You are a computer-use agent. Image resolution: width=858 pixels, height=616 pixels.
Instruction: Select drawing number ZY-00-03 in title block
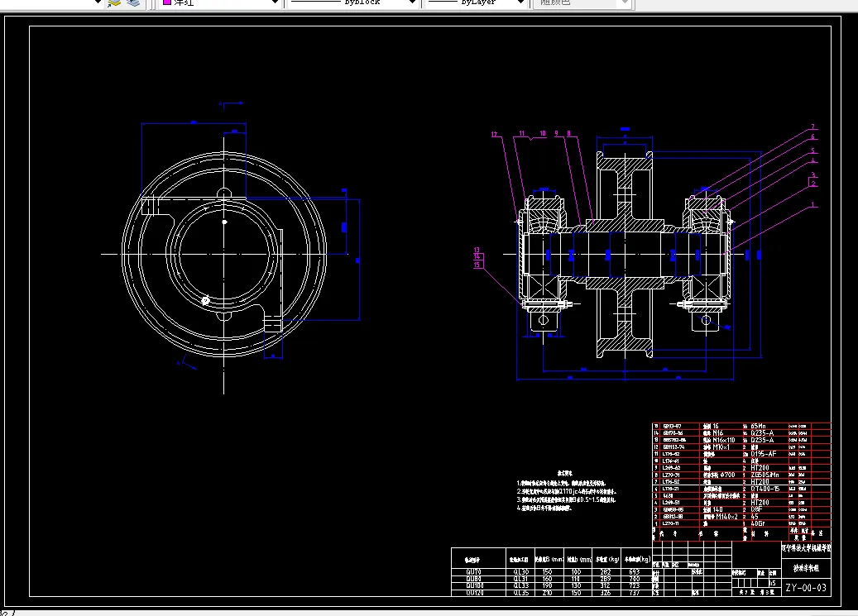pos(806,588)
